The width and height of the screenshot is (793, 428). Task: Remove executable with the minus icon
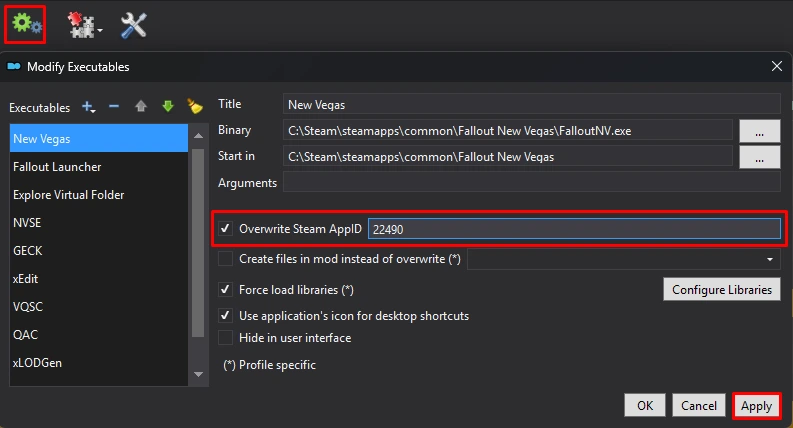coord(114,107)
